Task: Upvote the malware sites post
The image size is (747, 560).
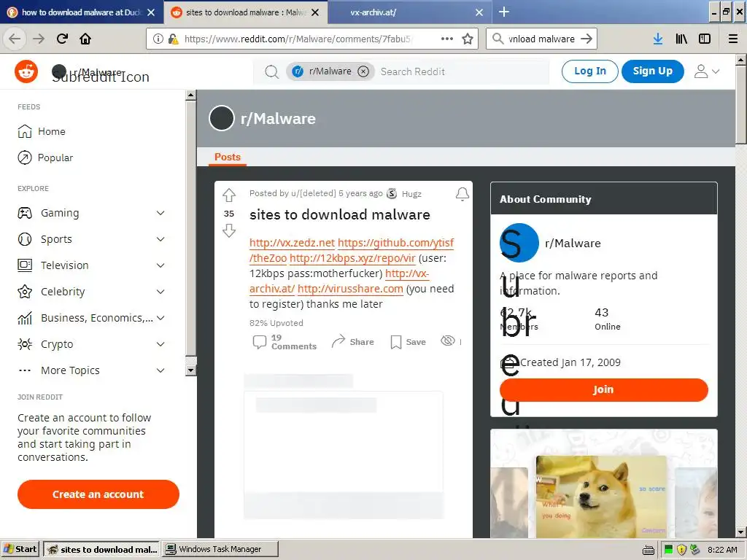Action: [229, 195]
